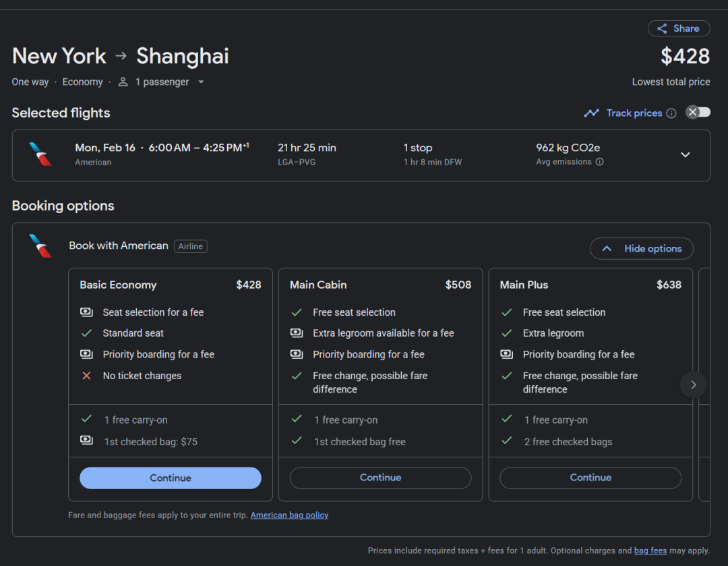This screenshot has height=566, width=728.
Task: Open the American bag policy link
Action: pos(289,515)
